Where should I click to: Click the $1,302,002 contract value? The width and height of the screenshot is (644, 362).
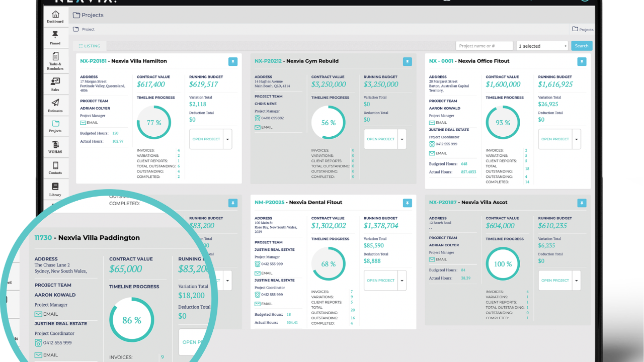[329, 226]
